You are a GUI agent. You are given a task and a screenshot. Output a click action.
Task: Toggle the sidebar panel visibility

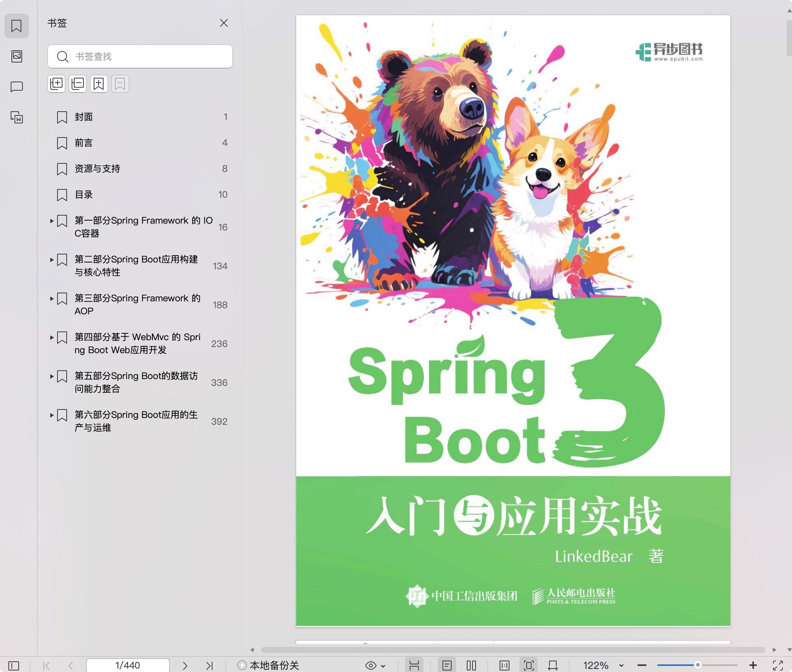(x=14, y=666)
